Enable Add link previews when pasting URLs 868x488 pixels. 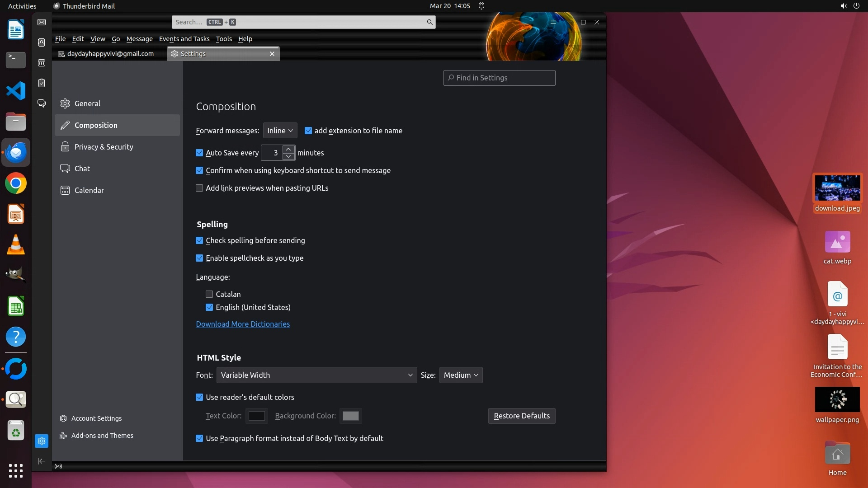tap(199, 188)
